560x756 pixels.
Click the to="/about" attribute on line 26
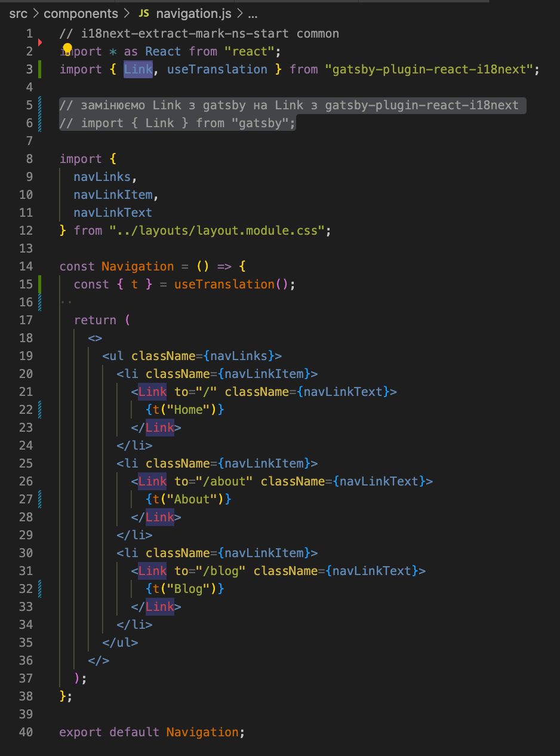pos(214,481)
